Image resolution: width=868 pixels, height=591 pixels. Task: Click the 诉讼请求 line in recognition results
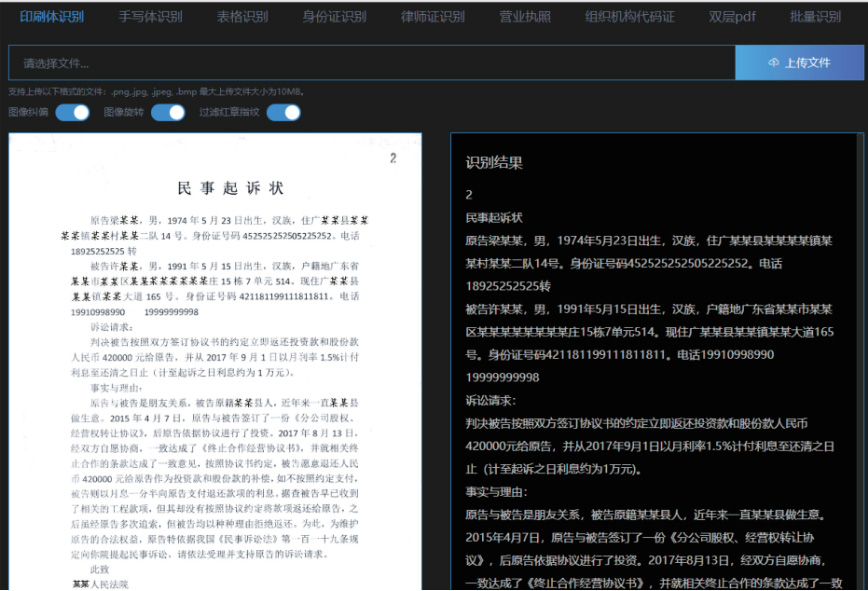[x=489, y=400]
